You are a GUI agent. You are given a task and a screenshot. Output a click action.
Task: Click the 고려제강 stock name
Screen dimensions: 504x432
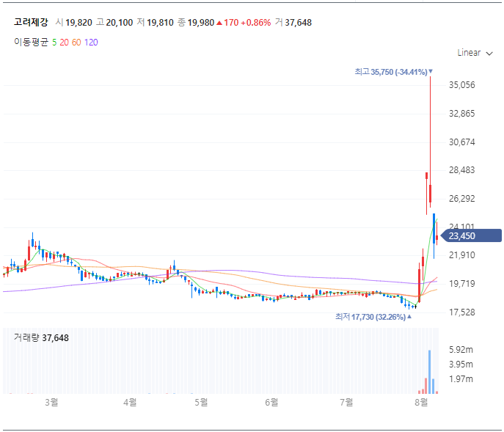(31, 22)
